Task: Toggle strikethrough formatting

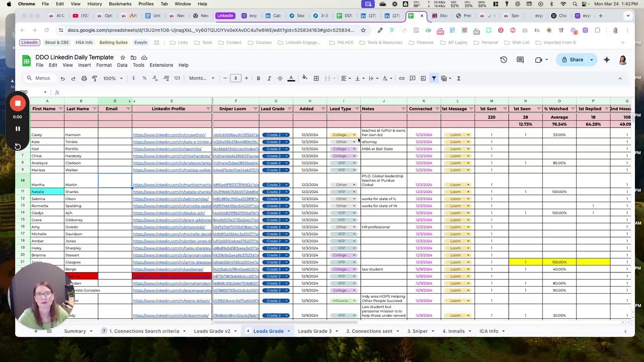Action: coord(279,78)
